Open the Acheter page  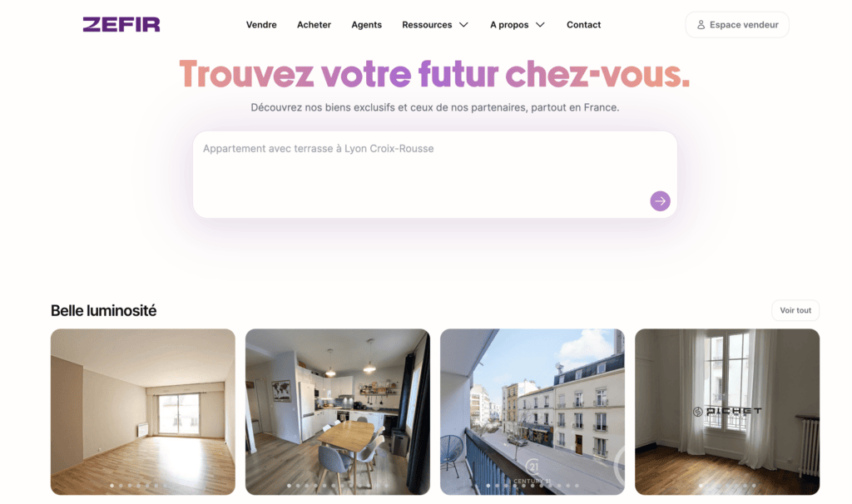(314, 25)
